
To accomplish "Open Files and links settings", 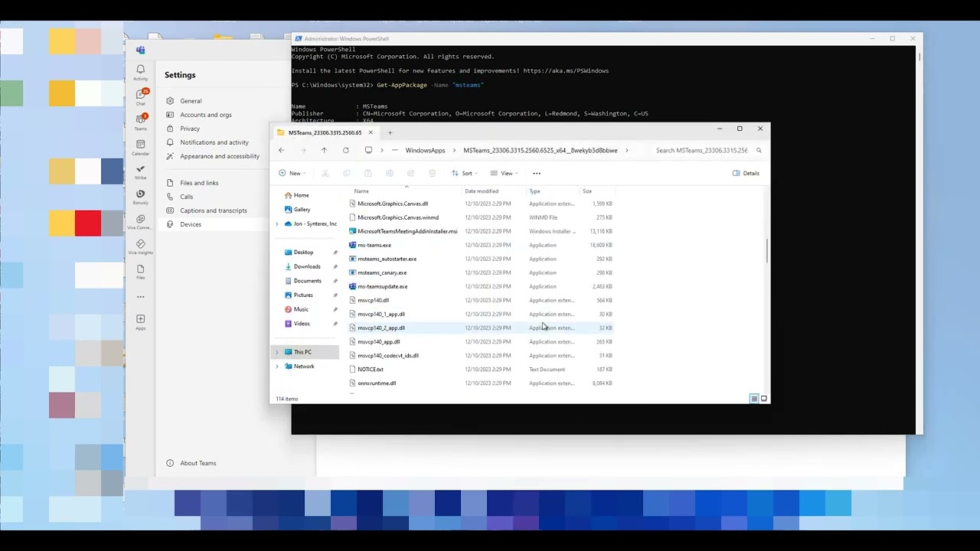I will 199,183.
